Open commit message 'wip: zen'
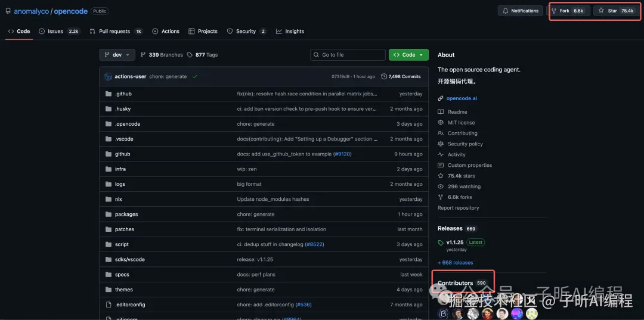The height and width of the screenshot is (320, 644). 247,169
